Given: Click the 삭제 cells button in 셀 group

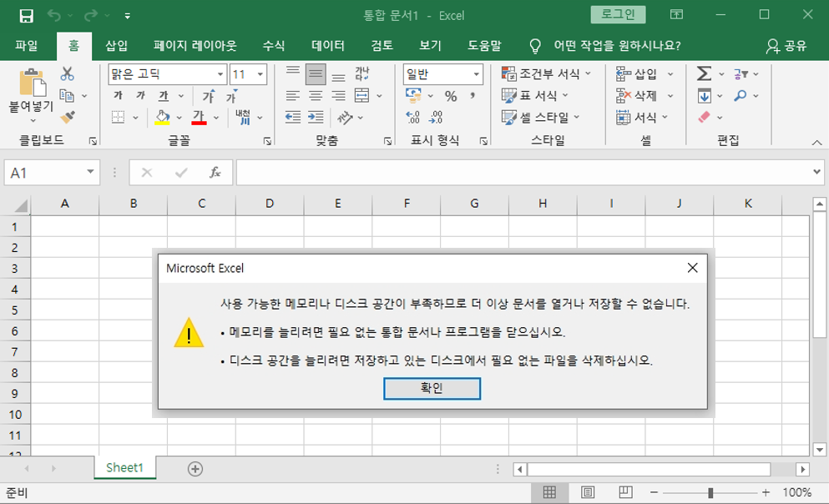Looking at the screenshot, I should (638, 96).
